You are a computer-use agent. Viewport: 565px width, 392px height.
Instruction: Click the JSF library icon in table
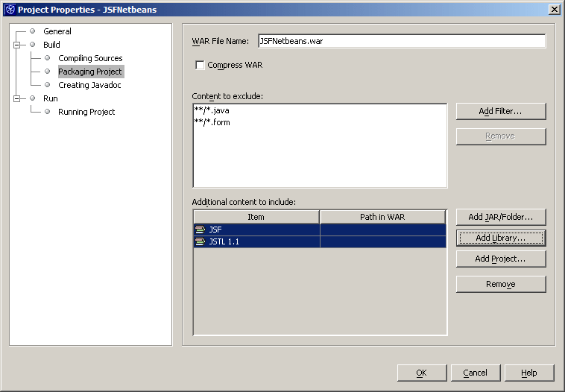200,230
